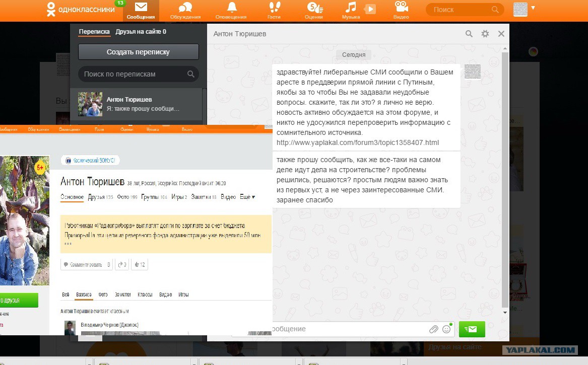The image size is (588, 365).
Task: Open Оповещения notifications bell
Action: click(x=231, y=10)
